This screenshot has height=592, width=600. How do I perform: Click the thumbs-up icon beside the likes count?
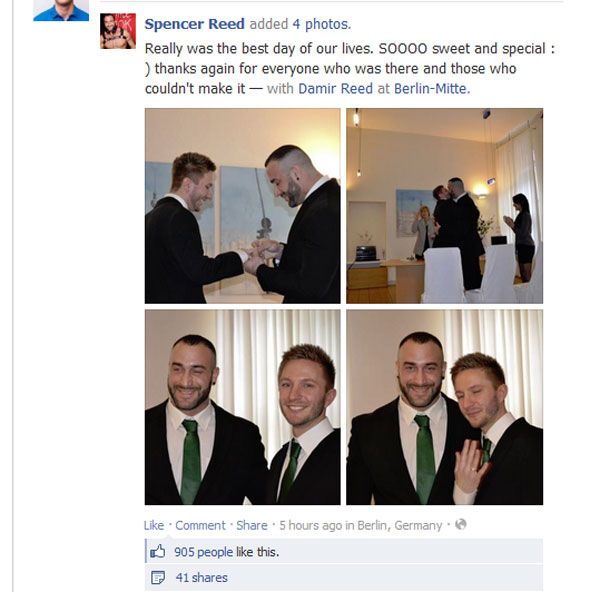[x=158, y=552]
